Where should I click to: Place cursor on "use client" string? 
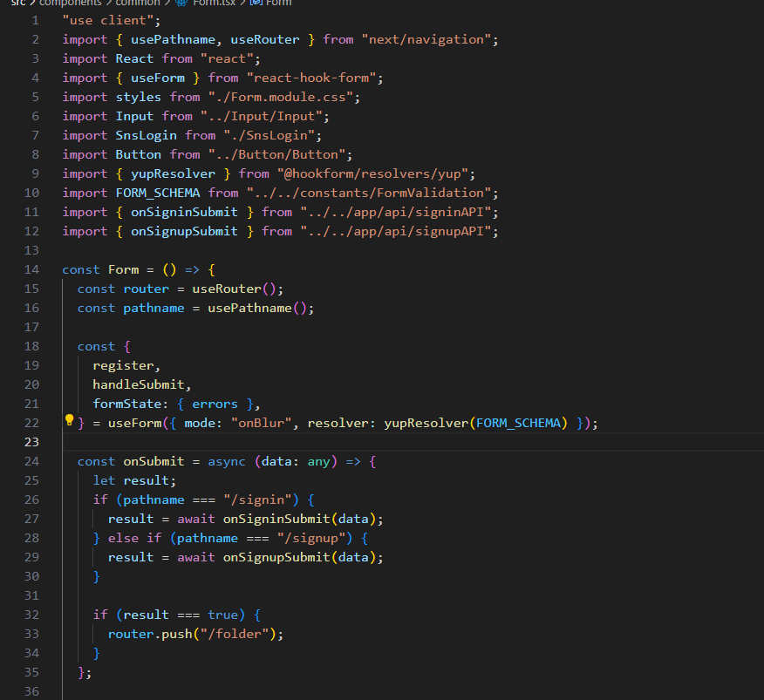(107, 20)
